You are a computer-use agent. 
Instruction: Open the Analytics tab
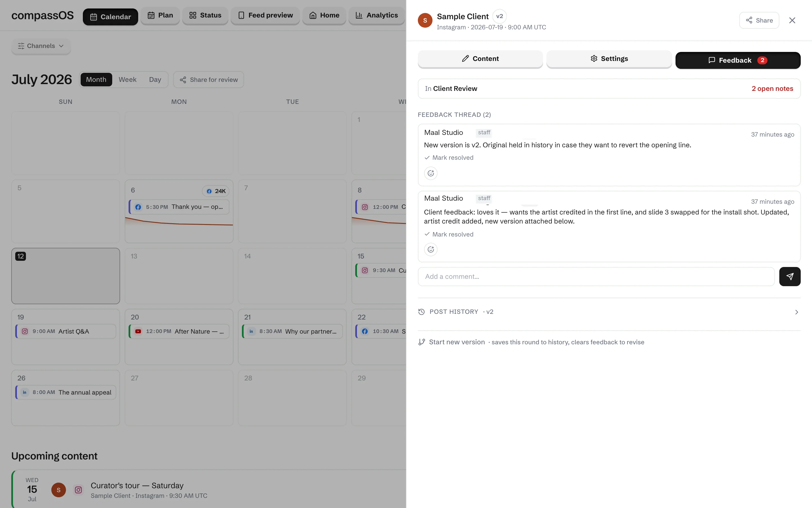[x=376, y=16]
